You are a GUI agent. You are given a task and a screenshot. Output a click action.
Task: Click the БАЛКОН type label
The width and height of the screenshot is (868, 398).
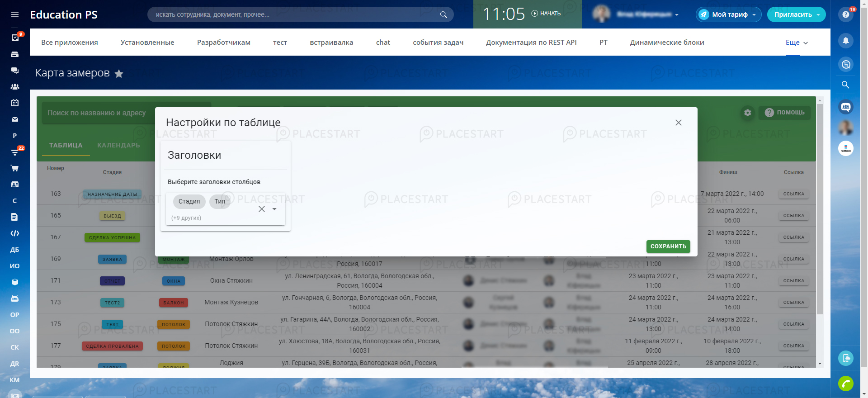click(174, 303)
